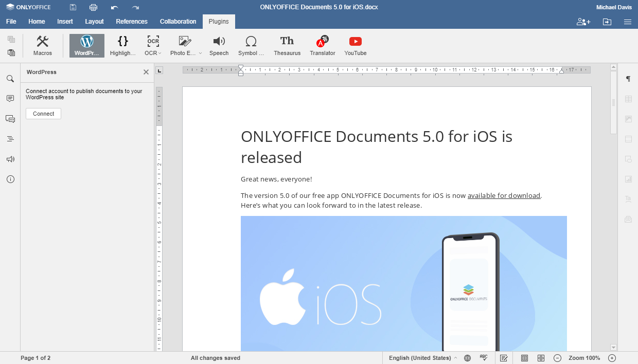Open the Macros plugin
The width and height of the screenshot is (638, 364).
(x=43, y=46)
